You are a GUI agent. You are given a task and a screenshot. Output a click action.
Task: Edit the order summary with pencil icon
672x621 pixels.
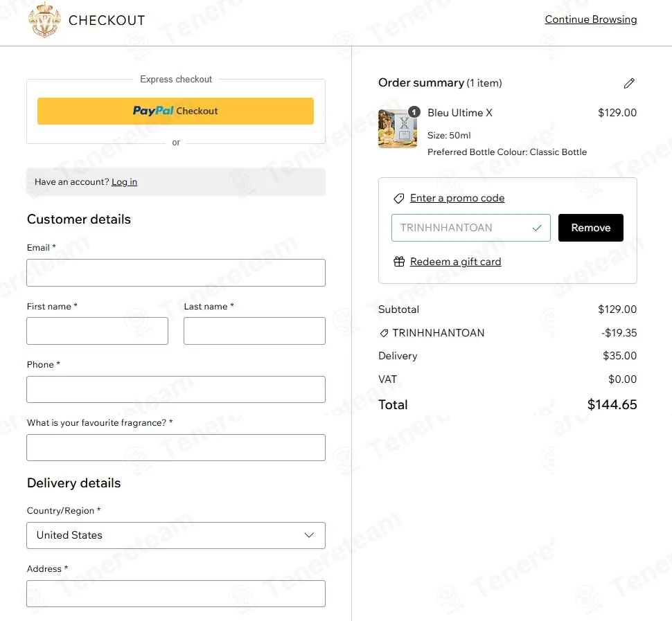pyautogui.click(x=629, y=83)
